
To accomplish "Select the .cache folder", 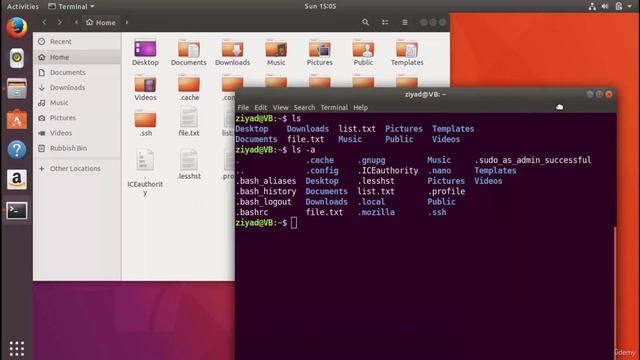I will [189, 88].
